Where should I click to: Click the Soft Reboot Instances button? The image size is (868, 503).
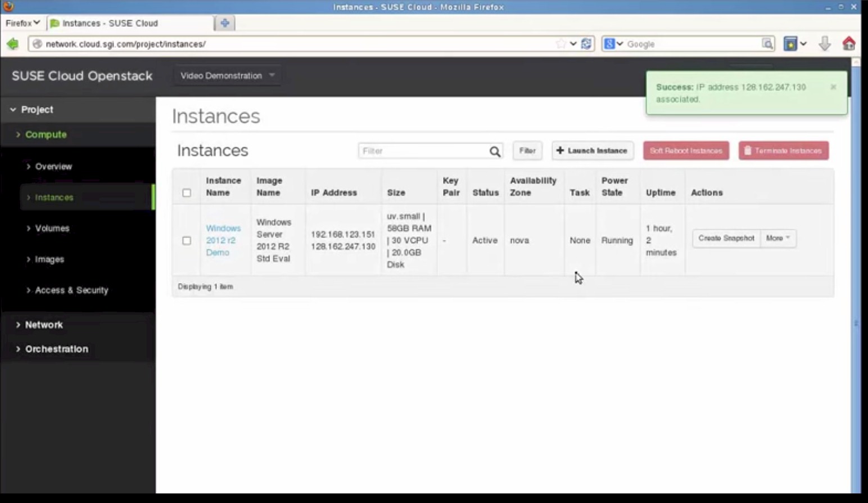(686, 151)
